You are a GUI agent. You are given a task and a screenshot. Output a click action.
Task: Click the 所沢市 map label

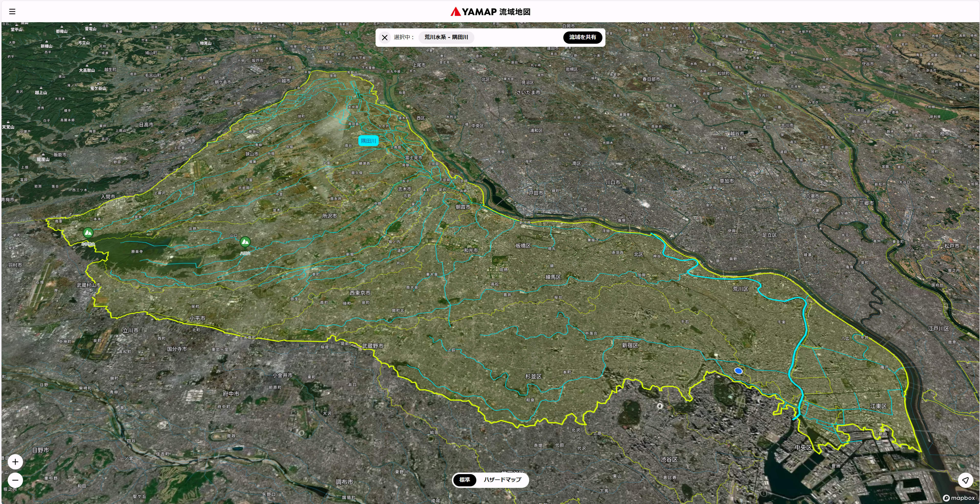[329, 216]
